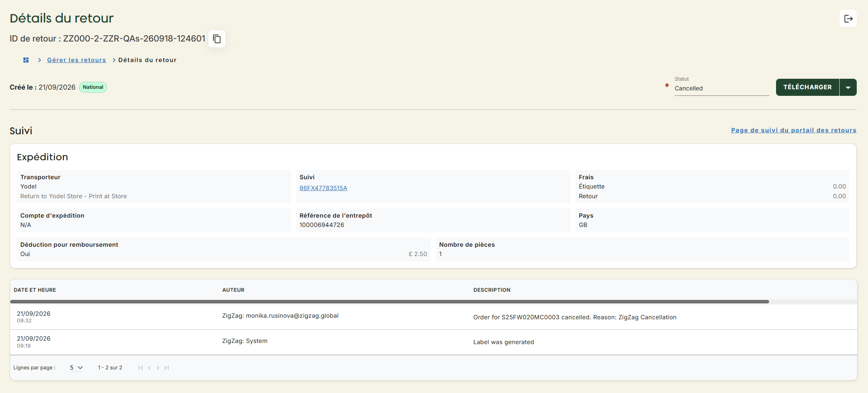
Task: Open the rows per page selector
Action: pyautogui.click(x=76, y=368)
